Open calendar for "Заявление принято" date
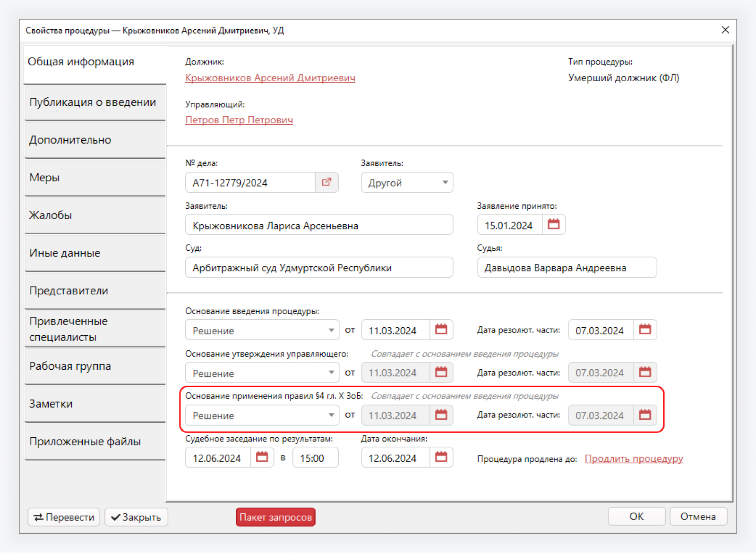Viewport: 756px width, 553px height. click(x=553, y=224)
